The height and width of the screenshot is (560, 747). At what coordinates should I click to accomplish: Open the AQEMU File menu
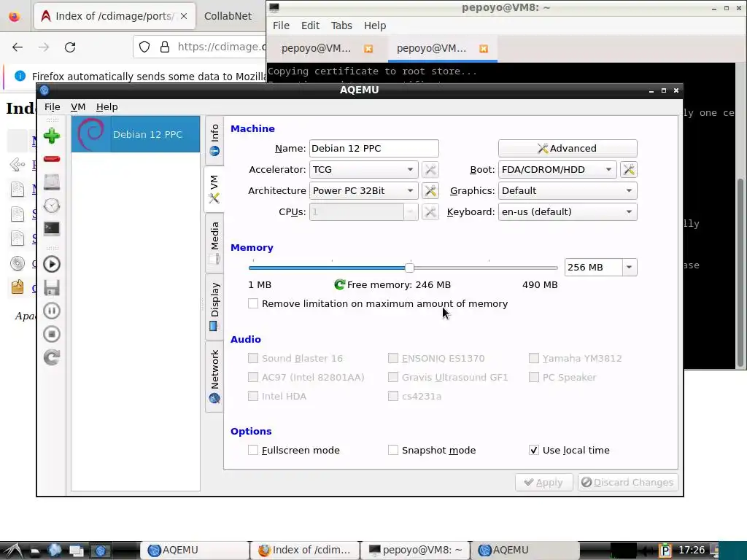coord(52,107)
